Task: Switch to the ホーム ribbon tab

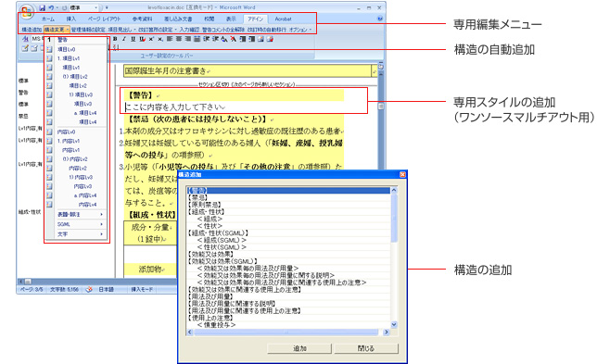Action: tap(48, 19)
